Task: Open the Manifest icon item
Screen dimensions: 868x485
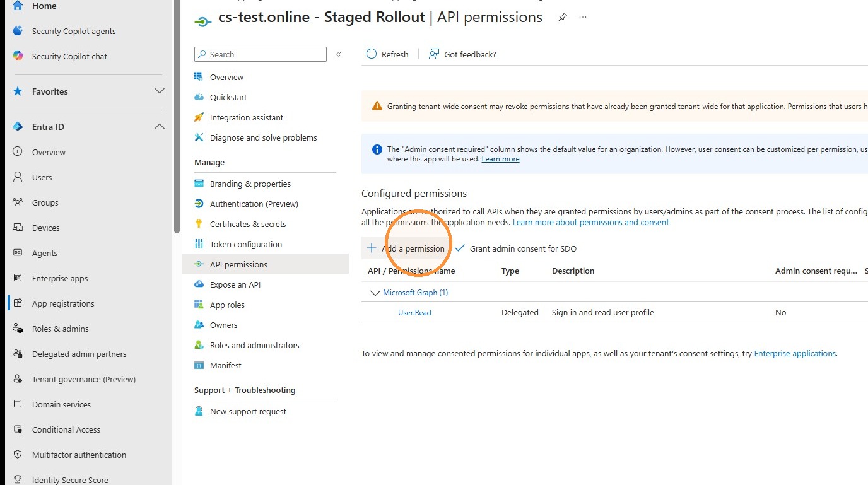Action: point(199,365)
